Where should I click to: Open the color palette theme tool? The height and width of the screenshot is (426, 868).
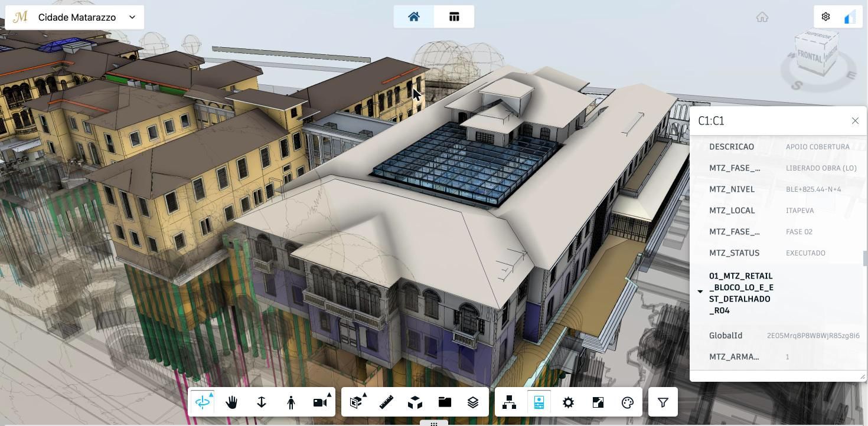point(628,402)
